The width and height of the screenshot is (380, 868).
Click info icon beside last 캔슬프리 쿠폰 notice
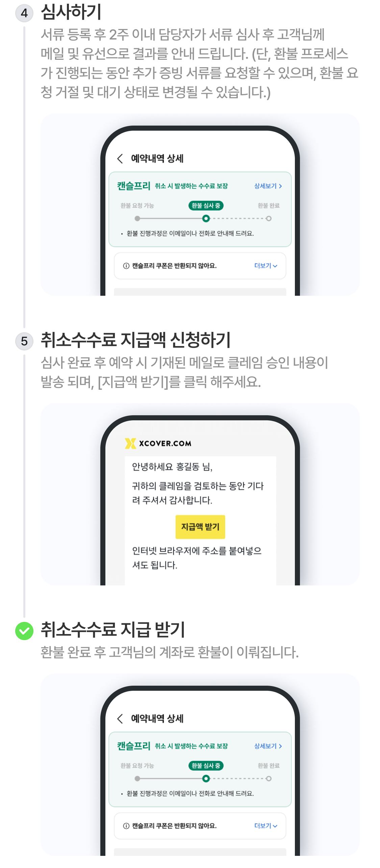pos(126,826)
